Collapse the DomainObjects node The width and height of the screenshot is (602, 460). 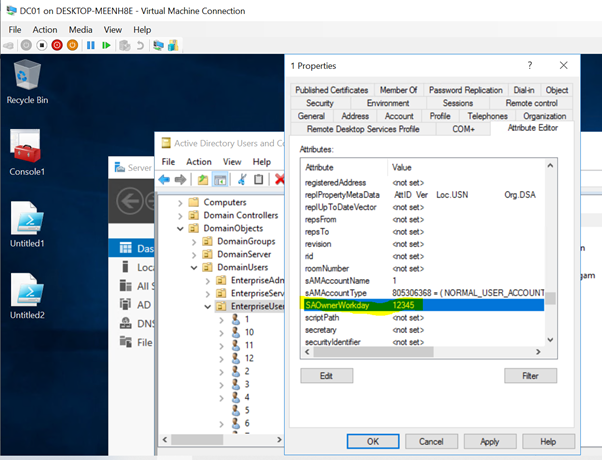(180, 229)
